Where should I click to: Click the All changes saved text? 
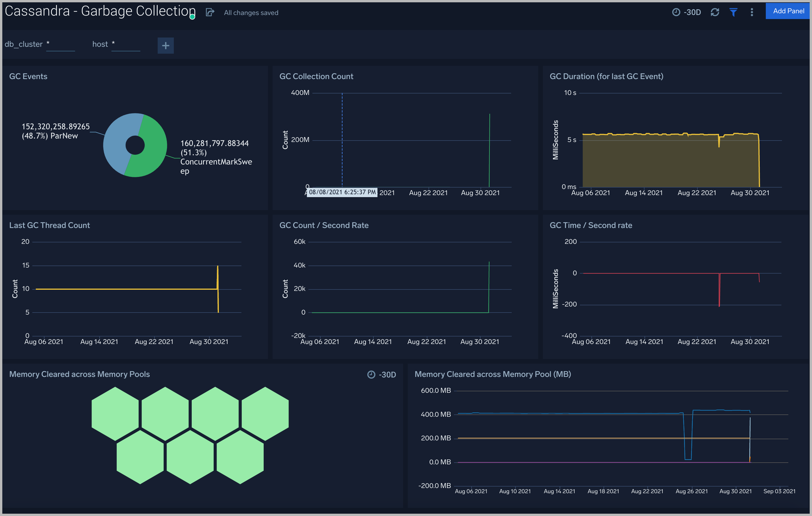[251, 12]
